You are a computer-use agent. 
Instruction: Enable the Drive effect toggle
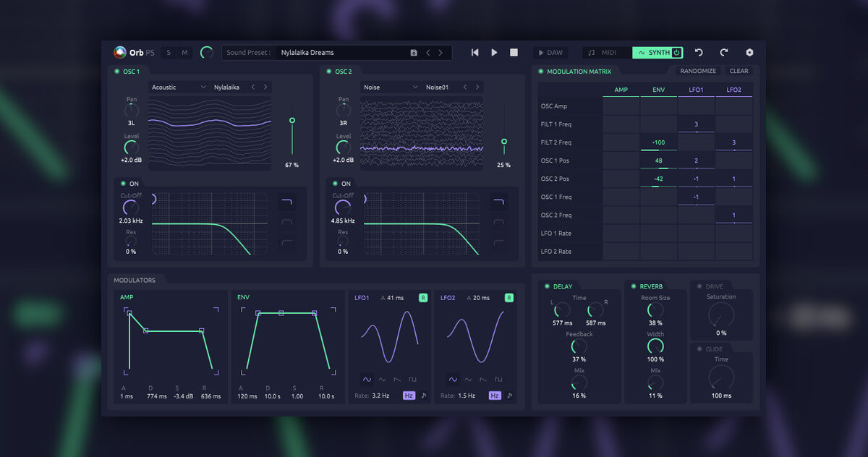699,286
